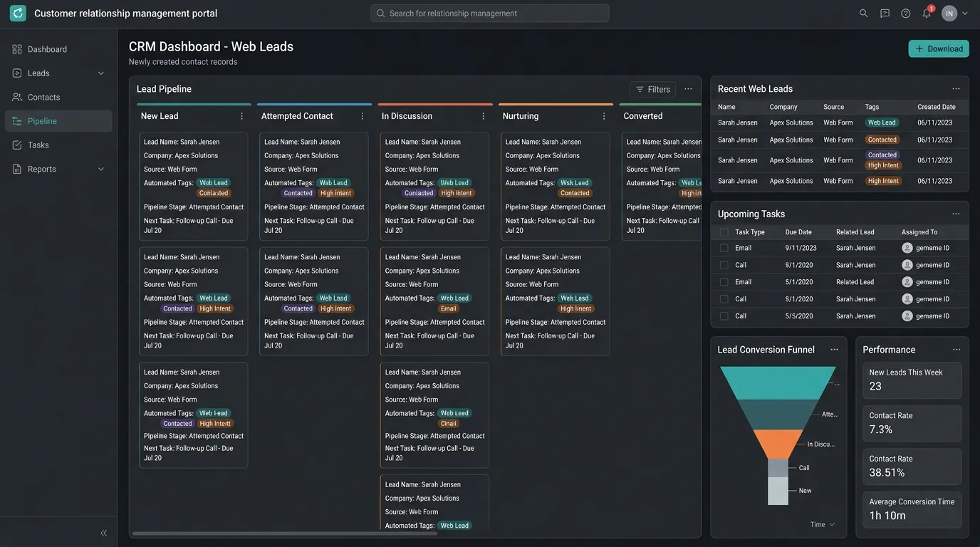Open the search icon in top bar

863,13
